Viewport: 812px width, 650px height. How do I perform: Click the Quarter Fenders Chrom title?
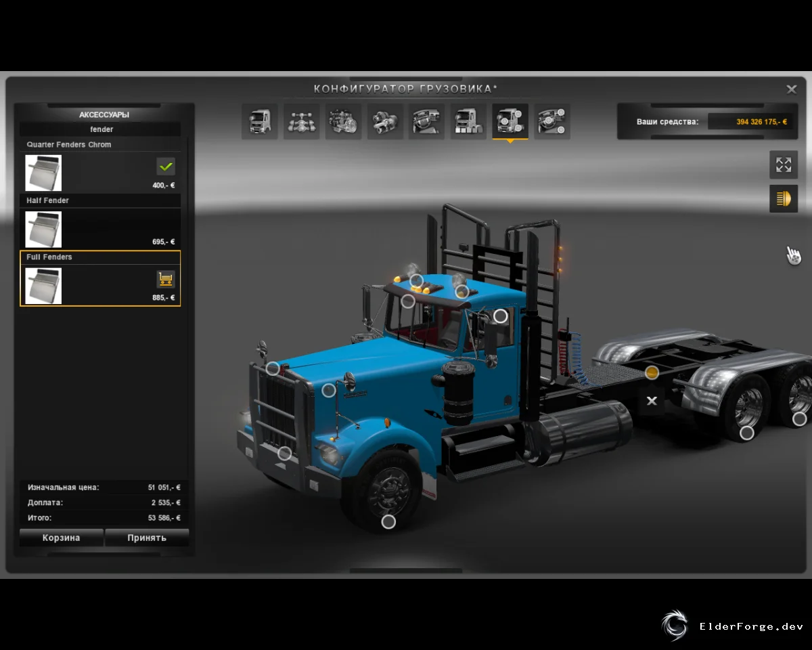click(x=69, y=145)
